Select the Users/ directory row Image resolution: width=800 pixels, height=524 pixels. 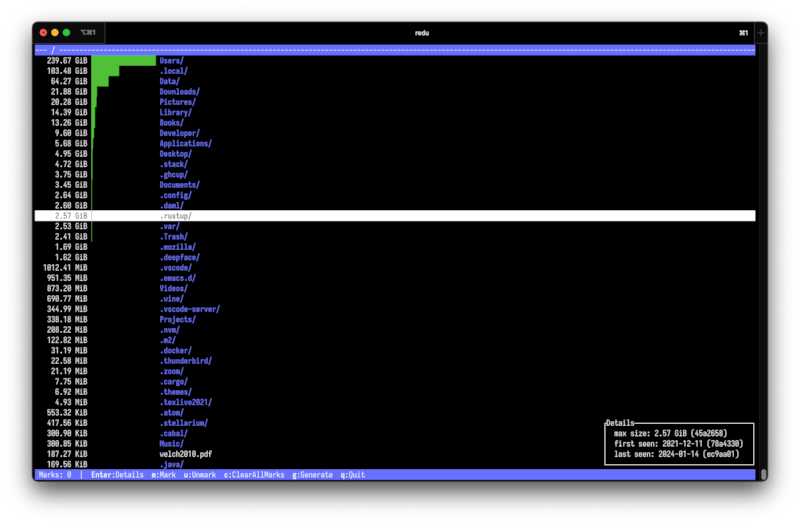coord(395,61)
